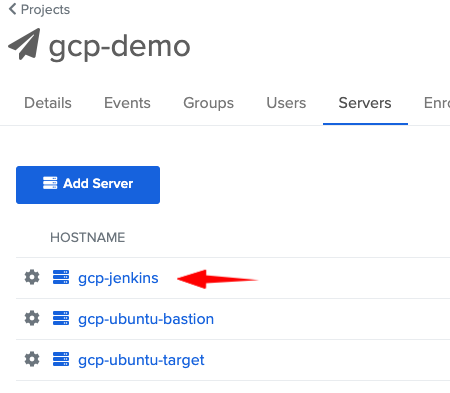The width and height of the screenshot is (450, 393).
Task: Click the back chevron beside Projects
Action: click(12, 9)
